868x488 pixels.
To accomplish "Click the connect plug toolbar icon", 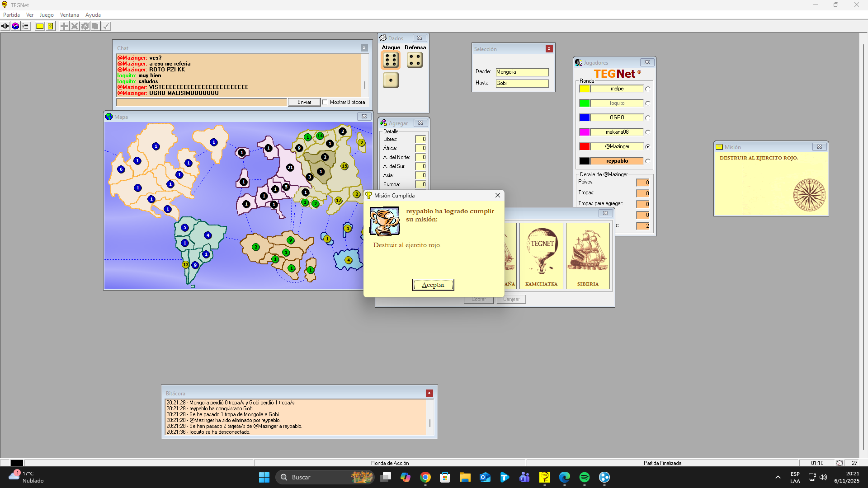I will point(5,26).
